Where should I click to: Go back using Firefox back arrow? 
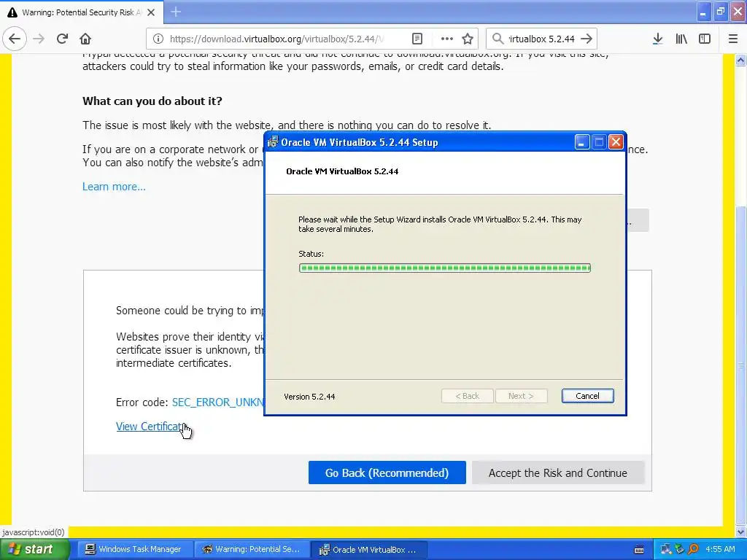click(x=15, y=39)
